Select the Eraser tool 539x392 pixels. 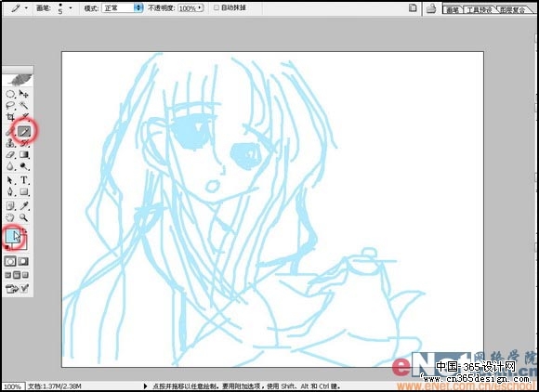(x=10, y=154)
